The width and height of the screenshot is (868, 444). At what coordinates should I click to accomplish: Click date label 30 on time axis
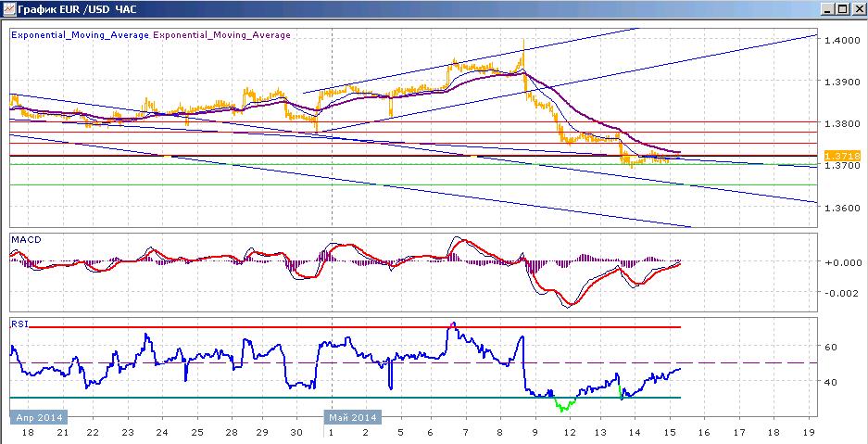296,432
